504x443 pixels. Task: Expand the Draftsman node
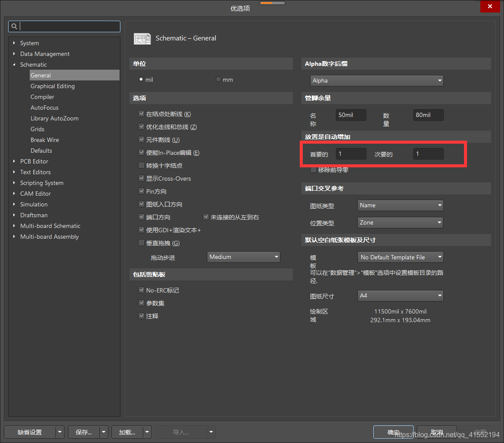coord(14,215)
